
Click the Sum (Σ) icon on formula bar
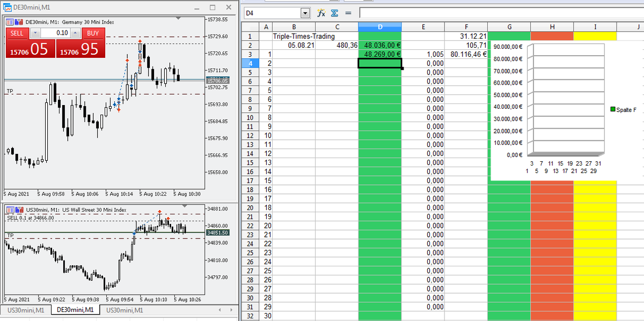click(x=334, y=13)
